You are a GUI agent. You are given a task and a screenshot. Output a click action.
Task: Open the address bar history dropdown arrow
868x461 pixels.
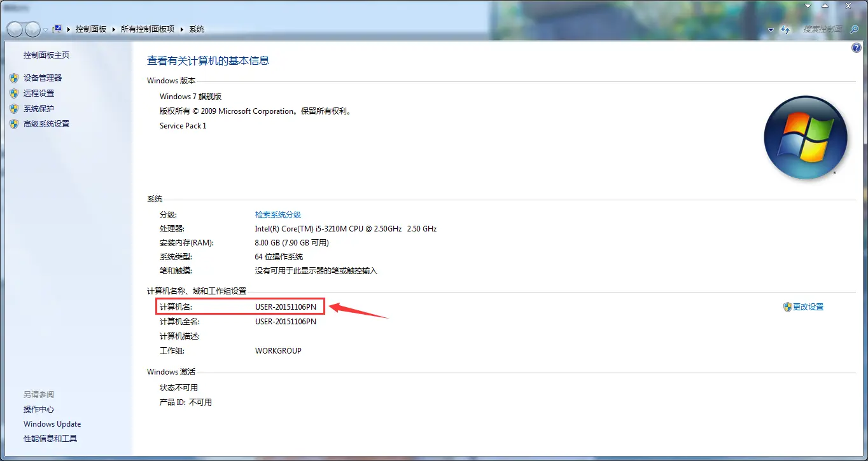(771, 30)
